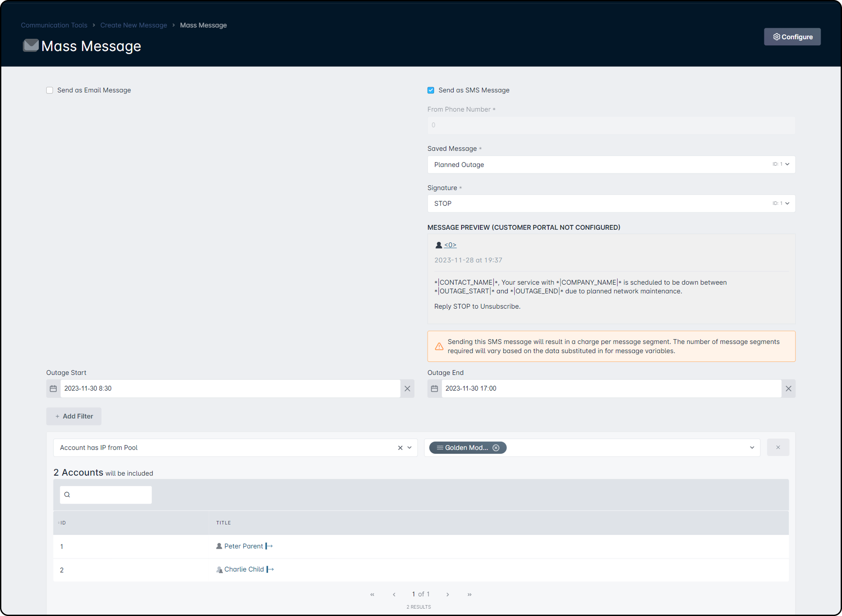The image size is (842, 616).
Task: Click the search magnifier icon in accounts table
Action: pyautogui.click(x=67, y=495)
